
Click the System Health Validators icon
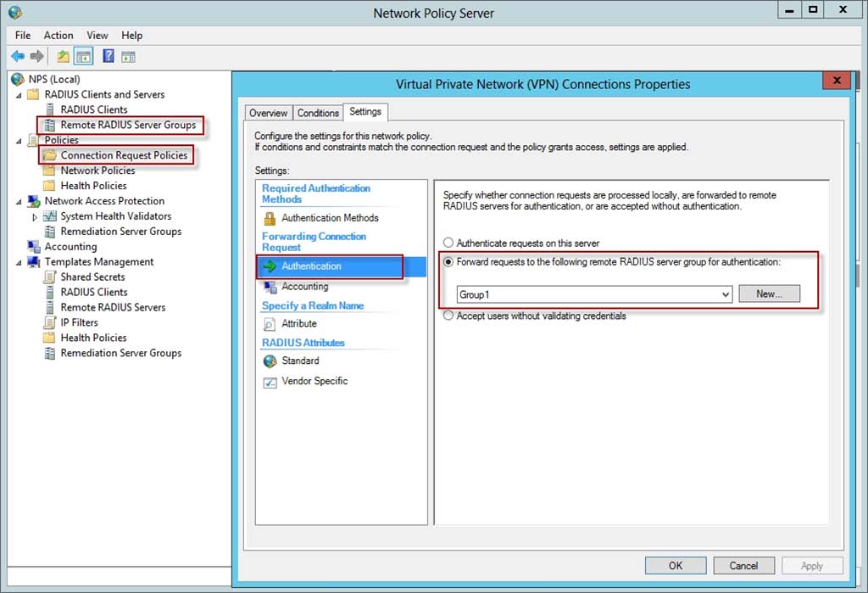click(x=50, y=216)
